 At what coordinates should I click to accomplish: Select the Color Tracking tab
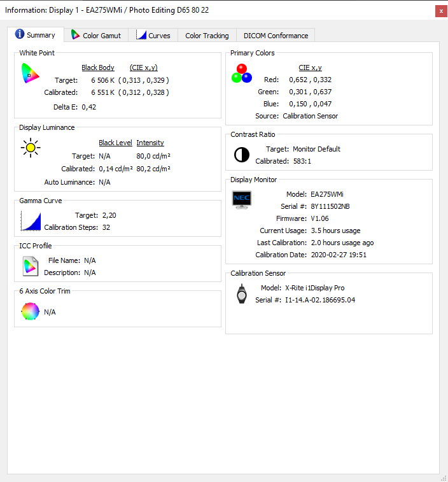(x=207, y=36)
